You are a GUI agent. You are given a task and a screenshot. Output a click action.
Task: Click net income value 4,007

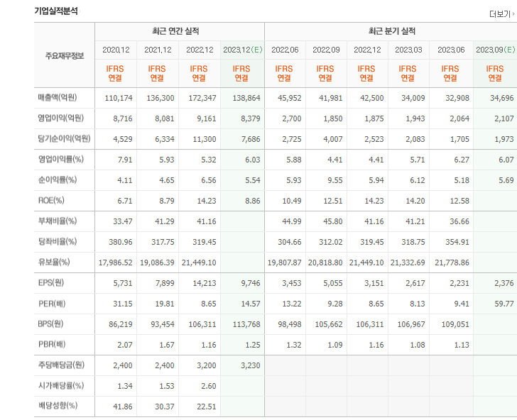[333, 139]
